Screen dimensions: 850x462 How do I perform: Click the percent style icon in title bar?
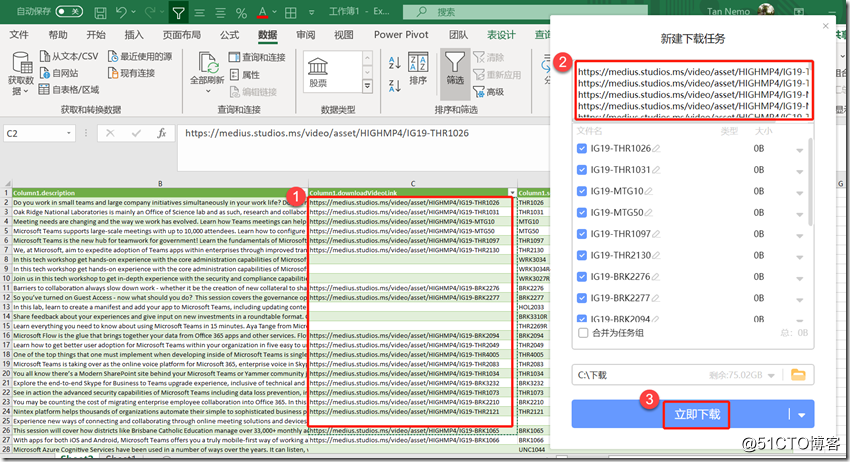coord(241,12)
